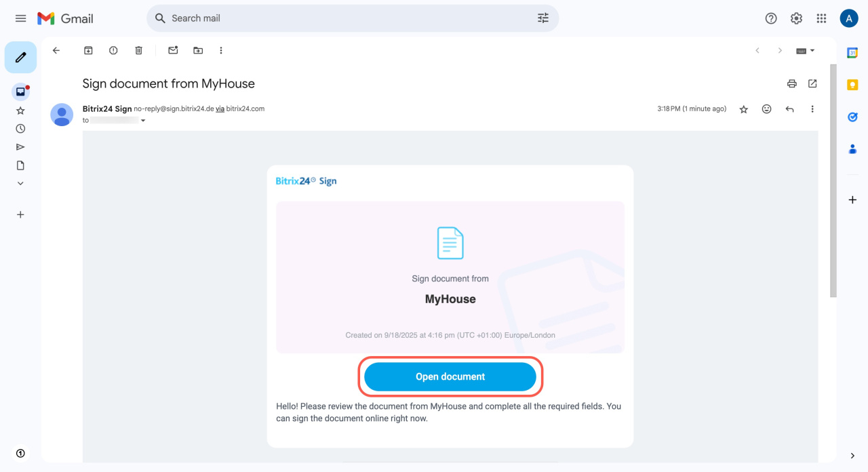The height and width of the screenshot is (472, 868).
Task: Go back to the inbox list
Action: pos(56,50)
